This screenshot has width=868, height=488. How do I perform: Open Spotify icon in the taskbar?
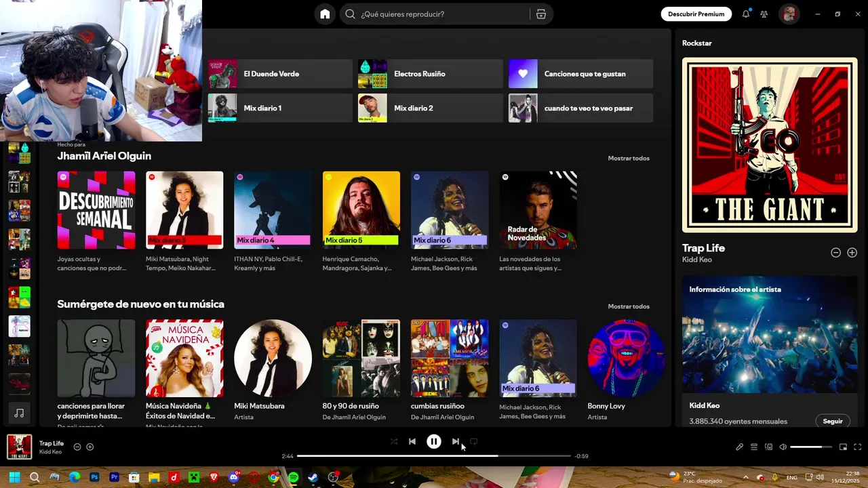[x=293, y=477]
